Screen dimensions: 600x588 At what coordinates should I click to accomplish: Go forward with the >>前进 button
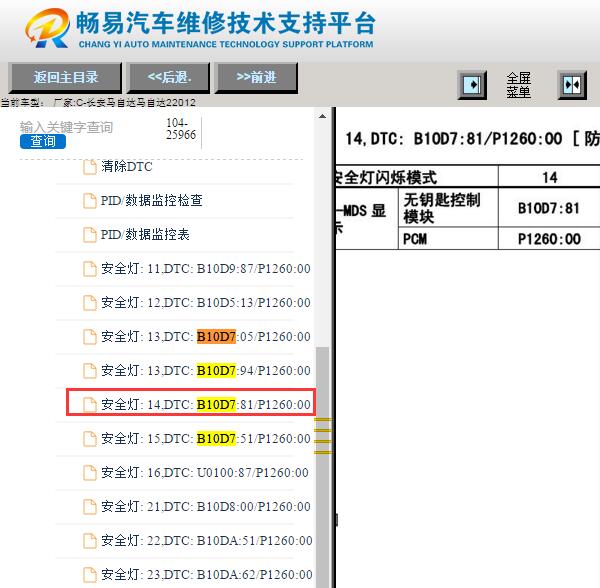(x=256, y=78)
